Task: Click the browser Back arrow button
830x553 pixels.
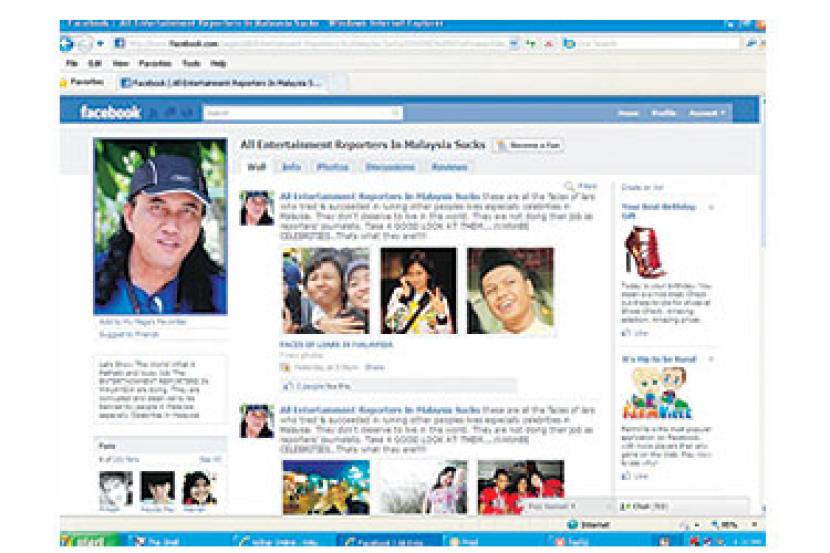Action: (67, 44)
